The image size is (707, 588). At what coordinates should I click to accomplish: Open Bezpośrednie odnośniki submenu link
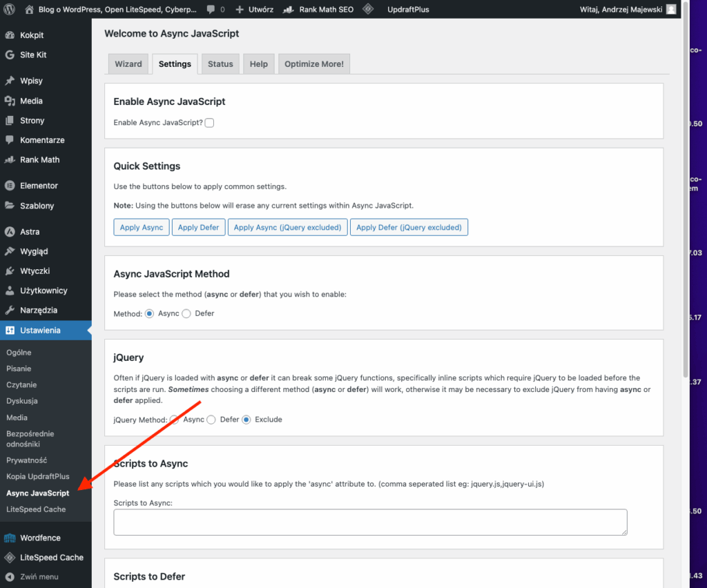click(x=30, y=439)
